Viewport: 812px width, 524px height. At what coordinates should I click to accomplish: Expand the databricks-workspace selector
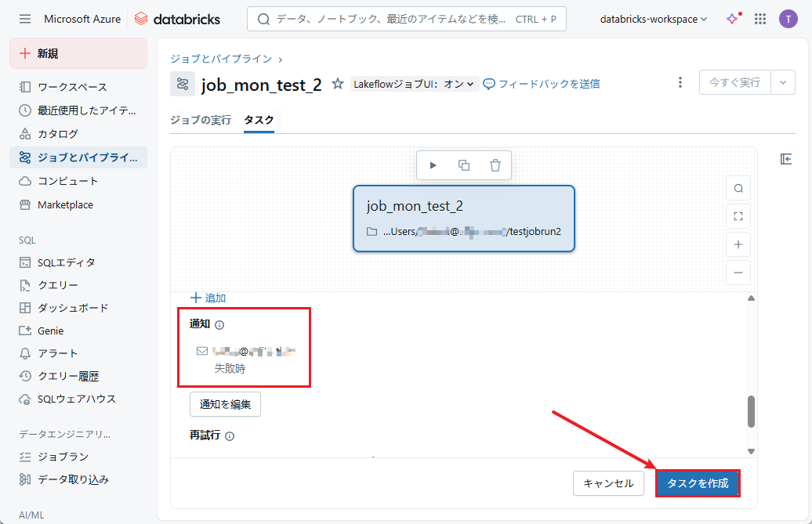tap(653, 19)
